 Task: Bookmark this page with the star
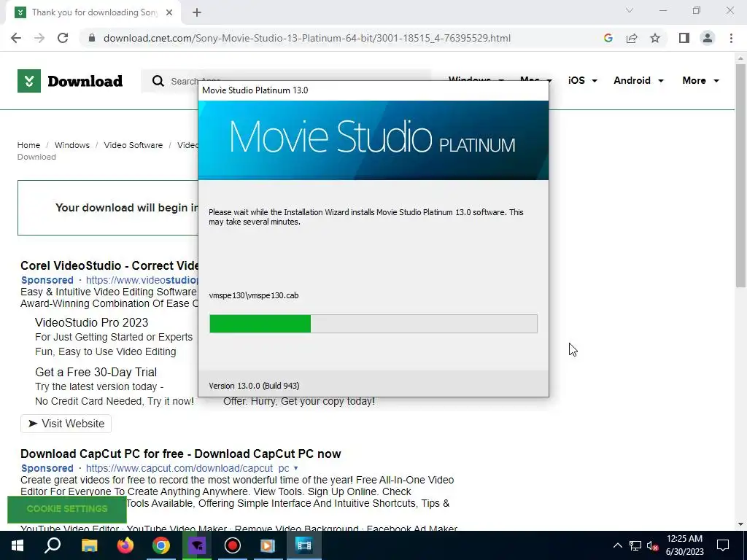coord(655,38)
